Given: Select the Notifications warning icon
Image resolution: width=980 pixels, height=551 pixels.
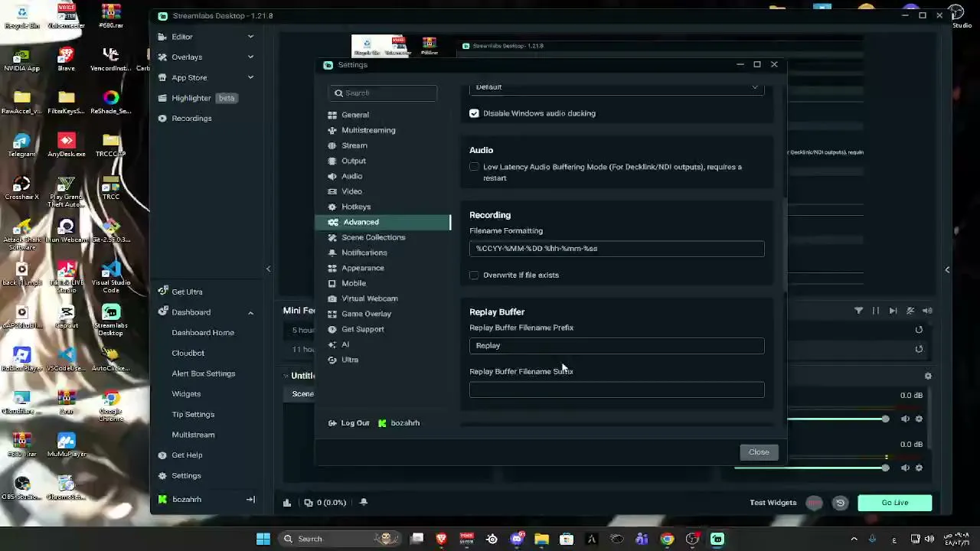Looking at the screenshot, I should 332,253.
